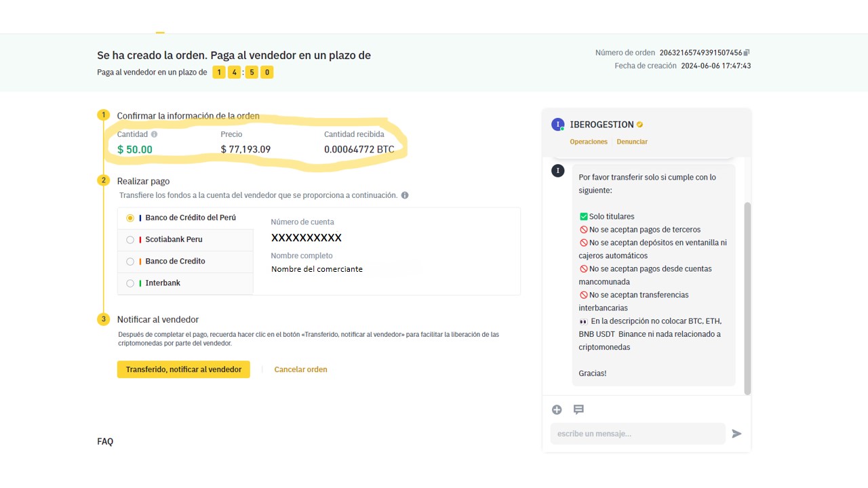
Task: Click the chat panel vertical scrollbar
Action: tap(747, 298)
